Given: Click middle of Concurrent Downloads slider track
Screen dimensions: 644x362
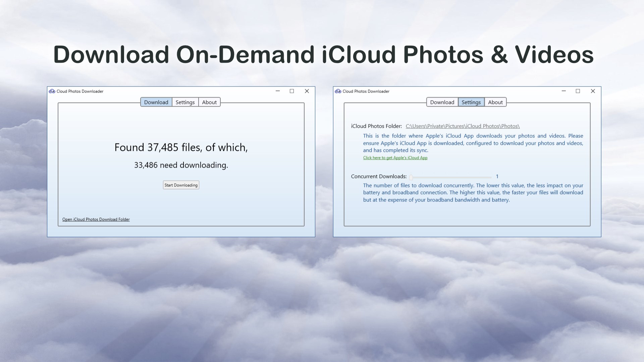Looking at the screenshot, I should coord(451,177).
